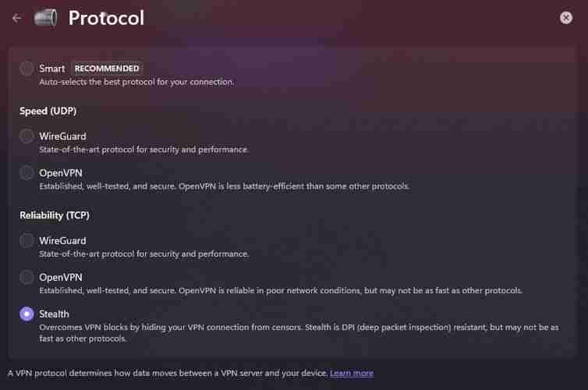The image size is (588, 390).
Task: Click the Protocol header icon
Action: tap(46, 18)
